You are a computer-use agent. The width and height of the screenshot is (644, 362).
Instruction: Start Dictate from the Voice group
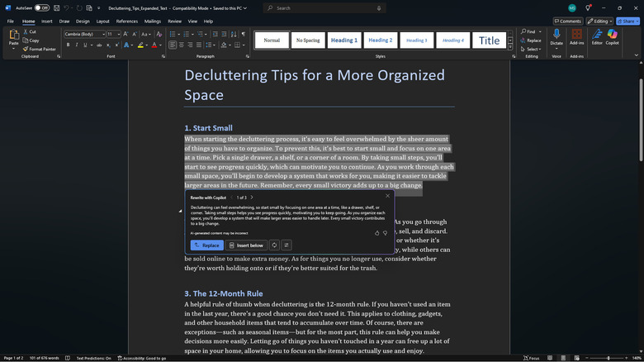click(x=556, y=37)
